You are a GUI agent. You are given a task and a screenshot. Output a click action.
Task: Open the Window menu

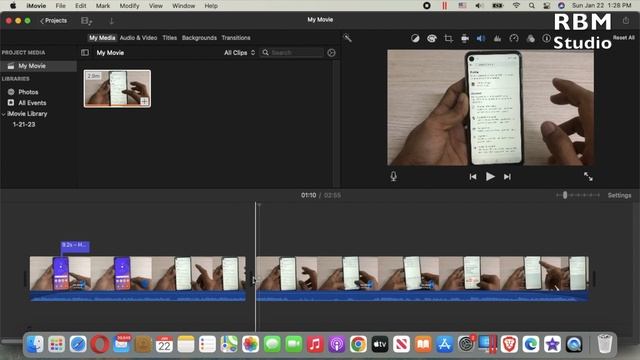(183, 6)
